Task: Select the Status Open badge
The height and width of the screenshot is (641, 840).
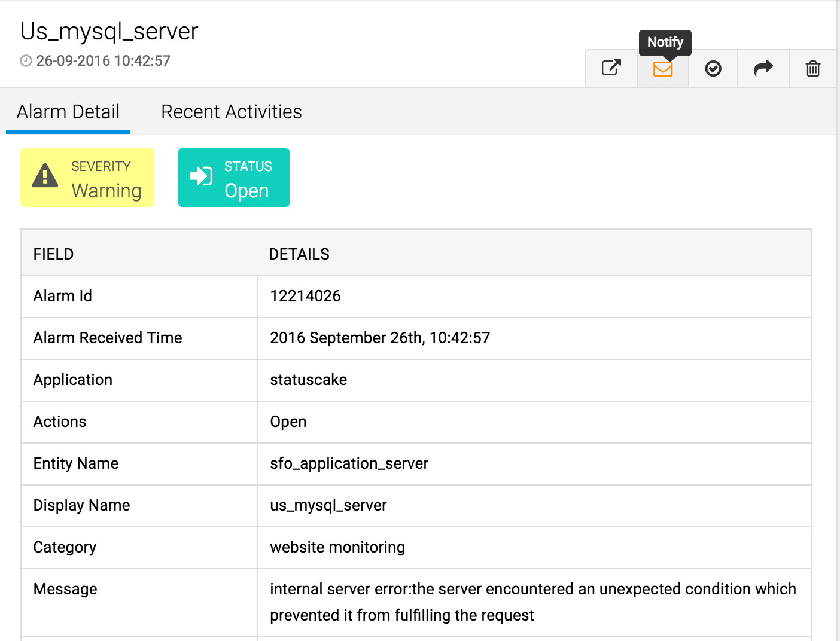Action: point(234,178)
